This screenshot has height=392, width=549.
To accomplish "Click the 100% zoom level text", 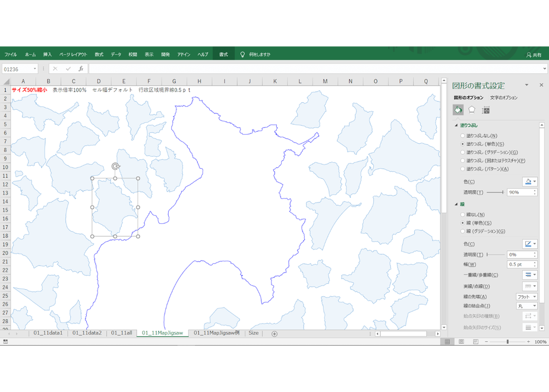I will coord(540,342).
